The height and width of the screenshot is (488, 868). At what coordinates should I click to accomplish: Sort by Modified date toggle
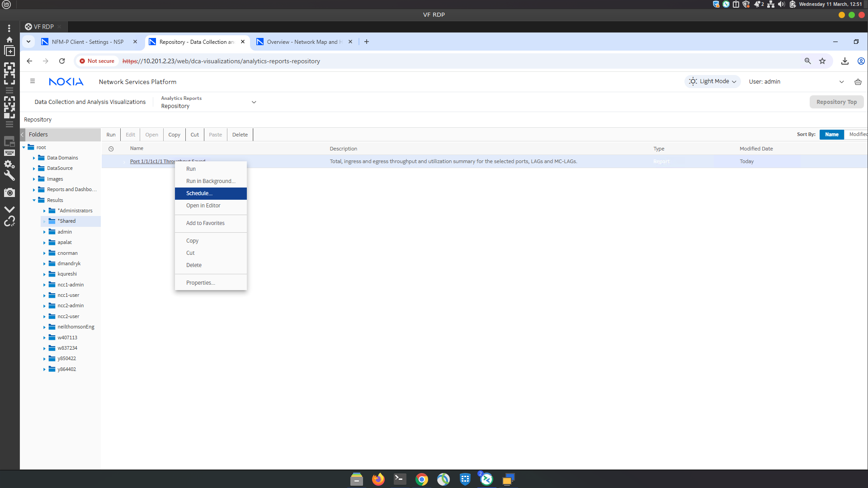pos(857,135)
